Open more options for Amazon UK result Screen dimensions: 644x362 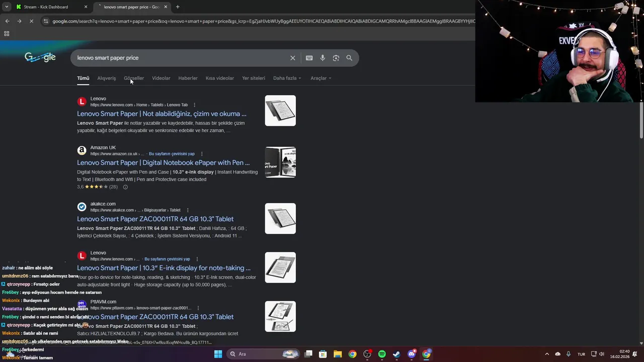coord(202,154)
